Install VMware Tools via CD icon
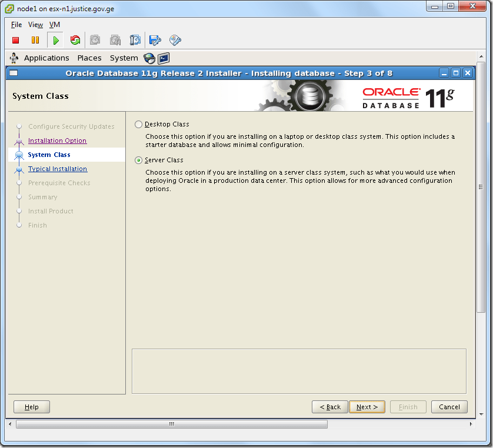 point(174,39)
